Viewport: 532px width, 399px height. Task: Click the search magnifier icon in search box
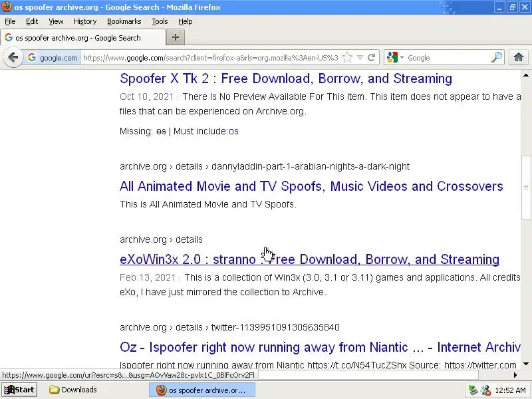496,57
